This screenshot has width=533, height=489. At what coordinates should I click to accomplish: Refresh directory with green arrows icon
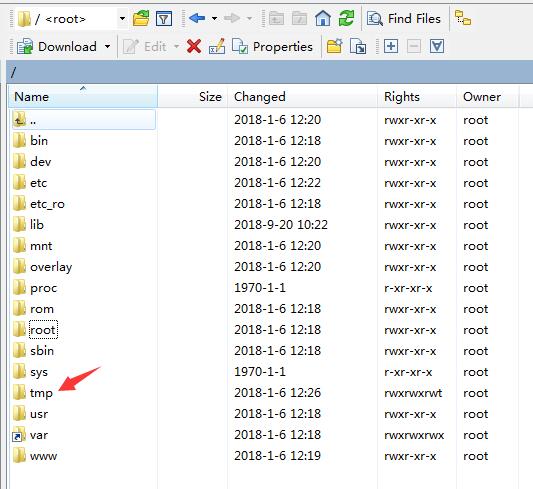(x=346, y=18)
